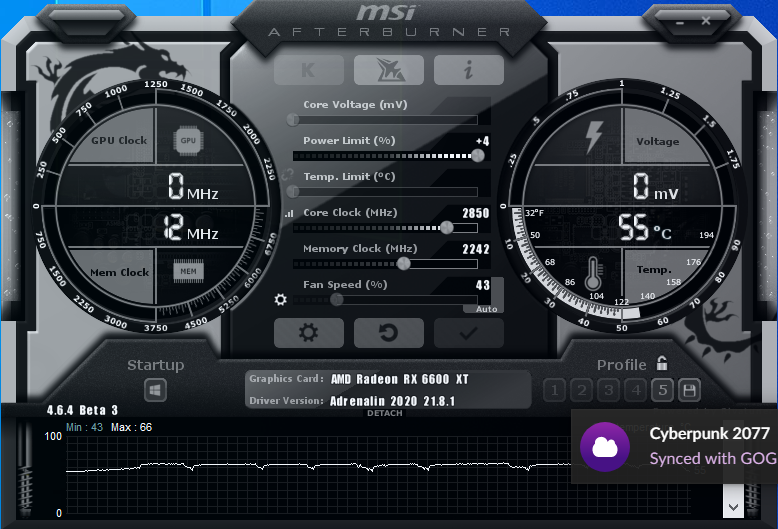Select profile slot 2
778x529 pixels.
click(582, 391)
